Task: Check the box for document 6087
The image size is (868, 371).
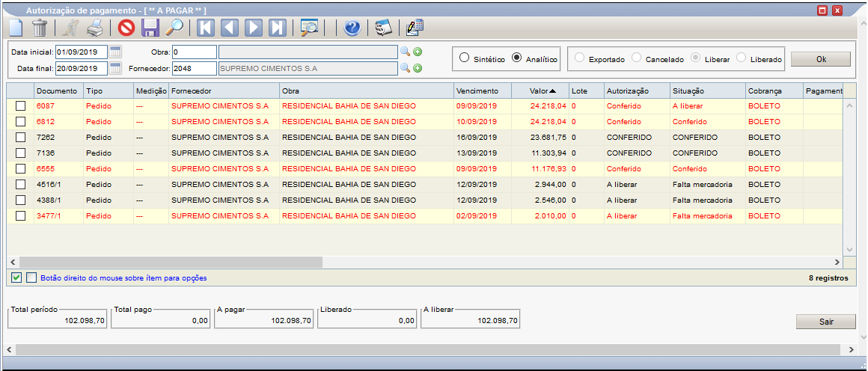Action: pos(20,105)
